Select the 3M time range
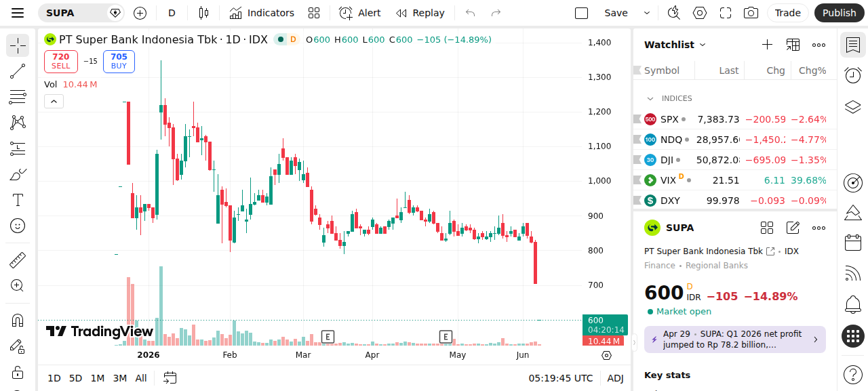 pyautogui.click(x=120, y=378)
